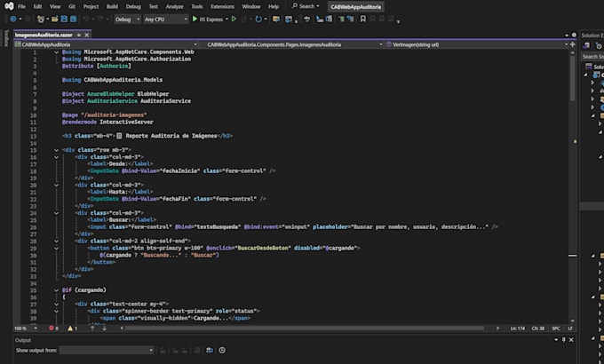
Task: Click the Save All icon
Action: 73,19
